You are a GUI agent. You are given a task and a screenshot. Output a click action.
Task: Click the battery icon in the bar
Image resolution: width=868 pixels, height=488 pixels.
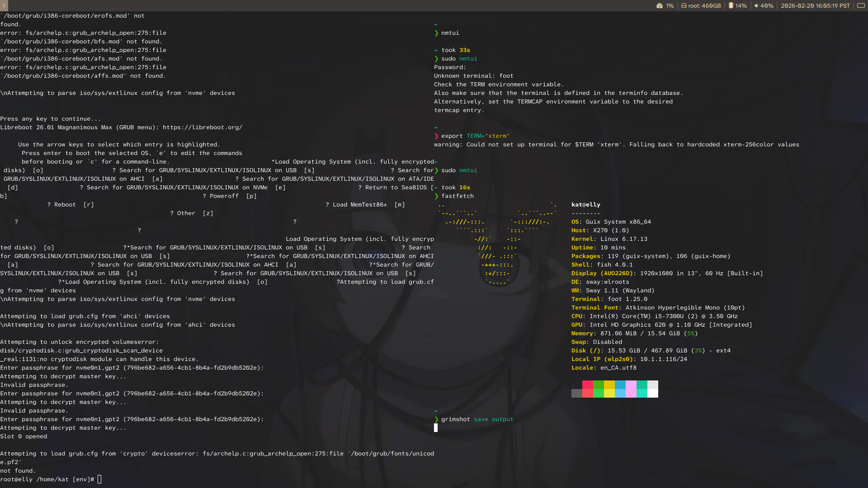click(861, 6)
